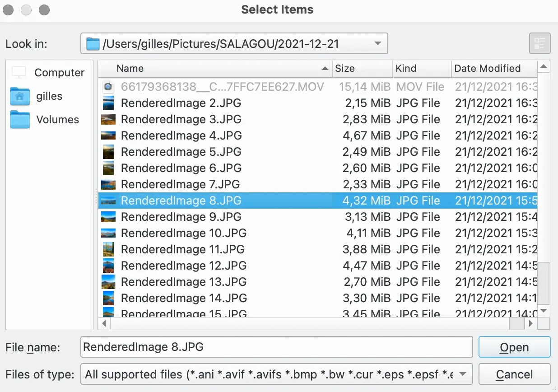Screen dimensions: 558x392
Task: Click thumbnail icon of RenderedImage 13.JPG
Action: [108, 282]
